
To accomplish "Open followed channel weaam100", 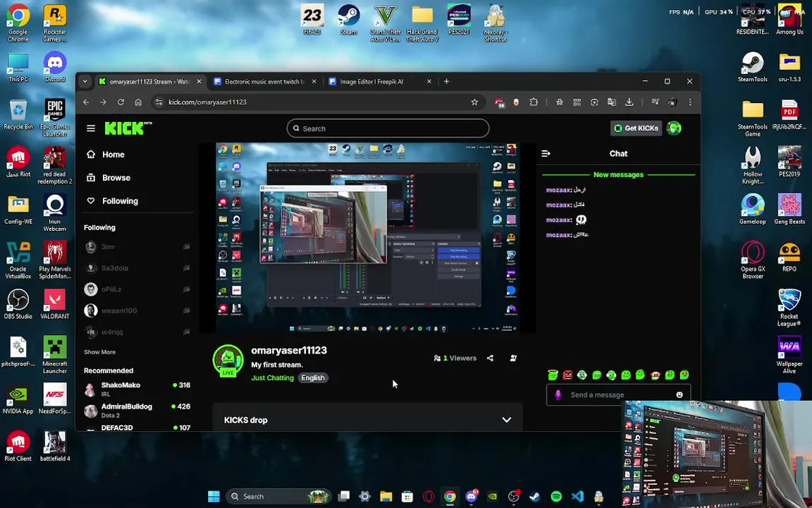I will click(137, 310).
